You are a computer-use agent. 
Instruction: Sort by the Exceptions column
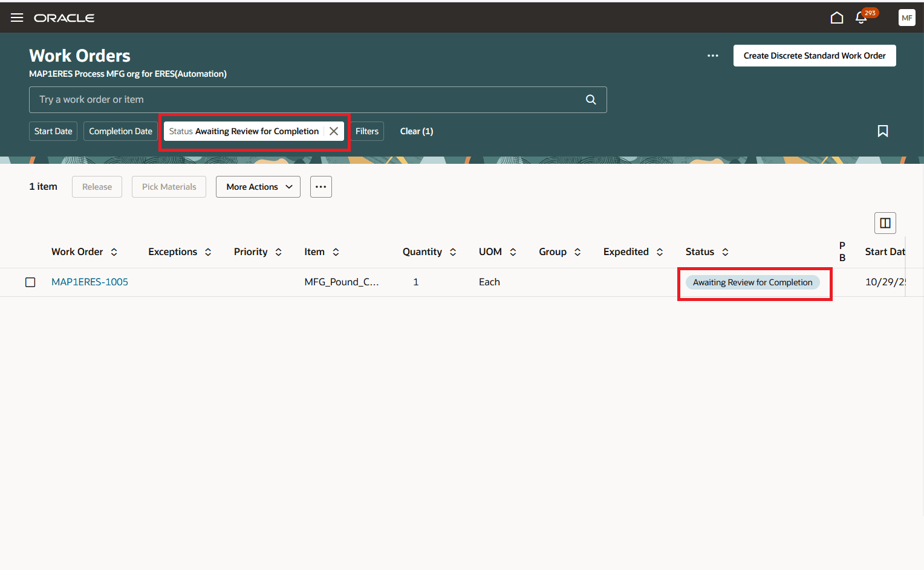(x=208, y=252)
